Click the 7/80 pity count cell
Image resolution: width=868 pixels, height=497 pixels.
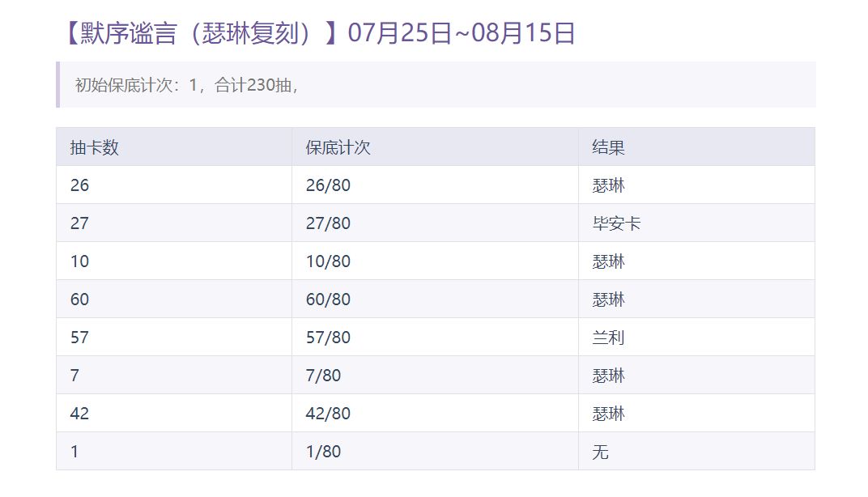[x=435, y=376]
